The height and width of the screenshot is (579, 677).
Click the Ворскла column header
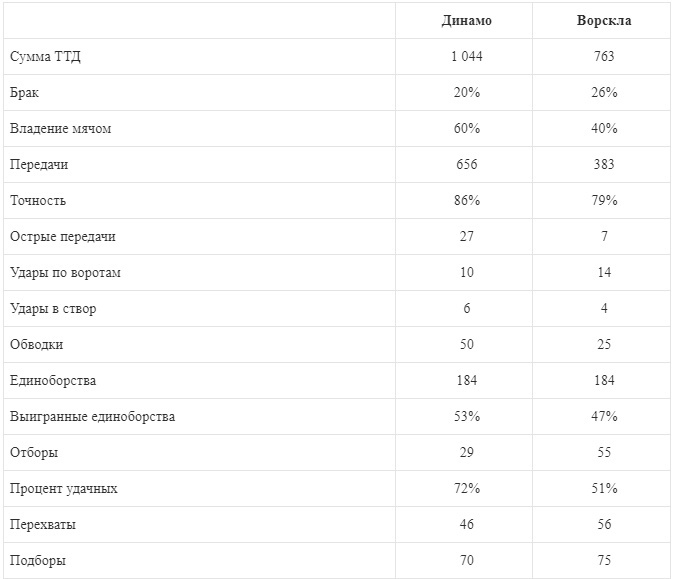pyautogui.click(x=603, y=21)
